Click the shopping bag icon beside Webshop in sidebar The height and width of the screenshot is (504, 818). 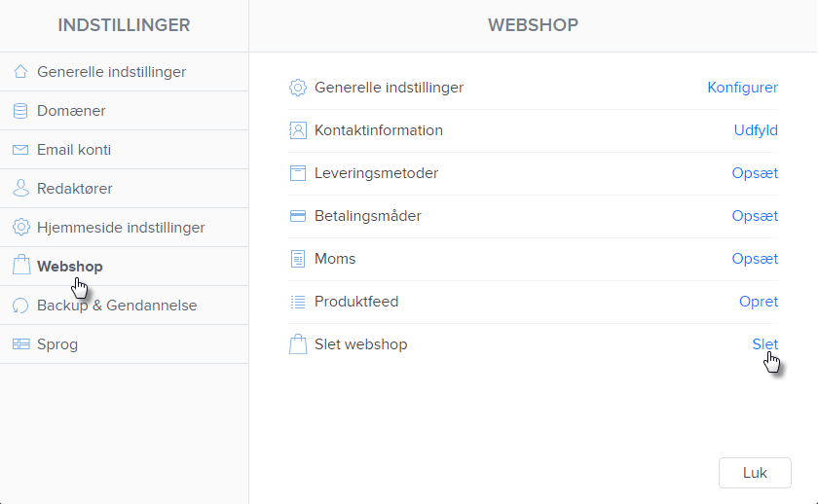click(20, 267)
